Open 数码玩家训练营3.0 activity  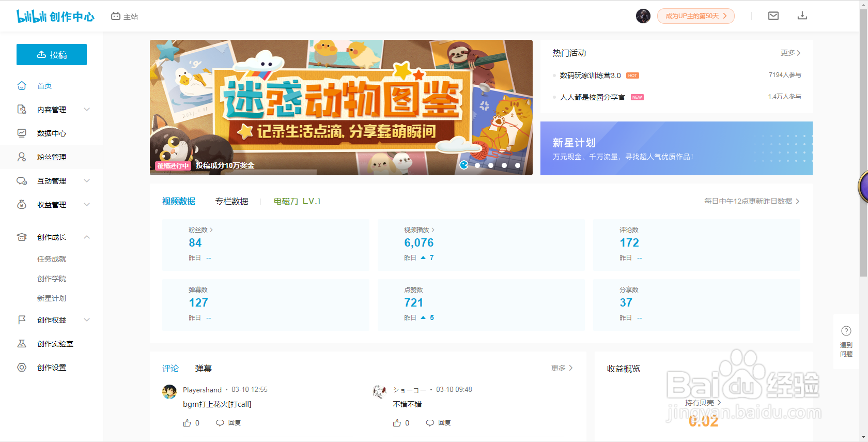(x=591, y=75)
